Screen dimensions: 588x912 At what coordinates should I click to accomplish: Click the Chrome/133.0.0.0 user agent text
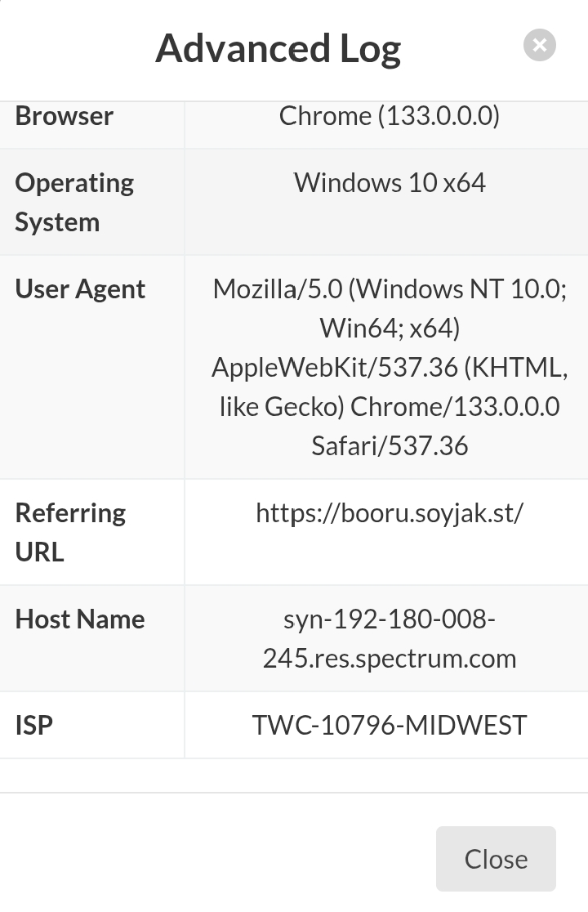455,407
